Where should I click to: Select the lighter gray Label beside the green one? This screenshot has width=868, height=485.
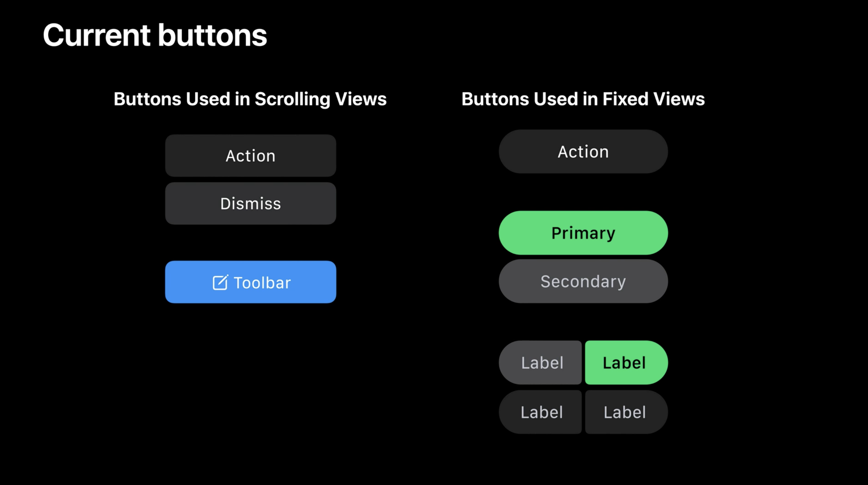[x=541, y=363]
